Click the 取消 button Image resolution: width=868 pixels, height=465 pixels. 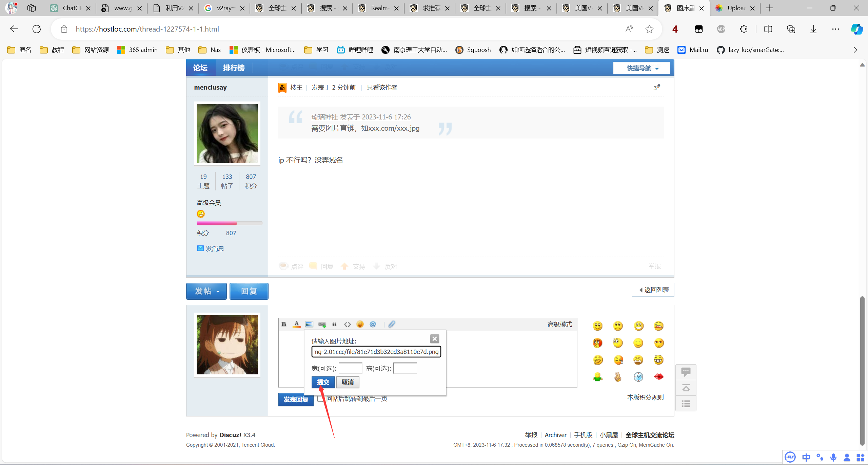(x=347, y=382)
